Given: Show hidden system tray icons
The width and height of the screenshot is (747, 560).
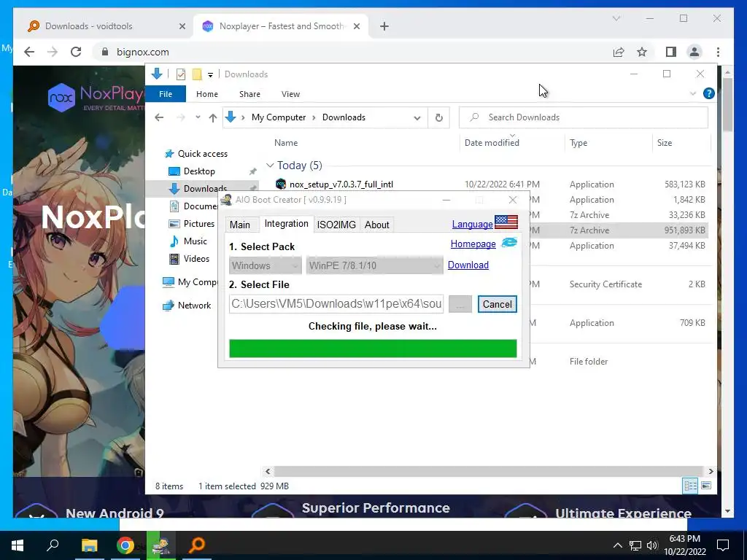Looking at the screenshot, I should tap(617, 545).
